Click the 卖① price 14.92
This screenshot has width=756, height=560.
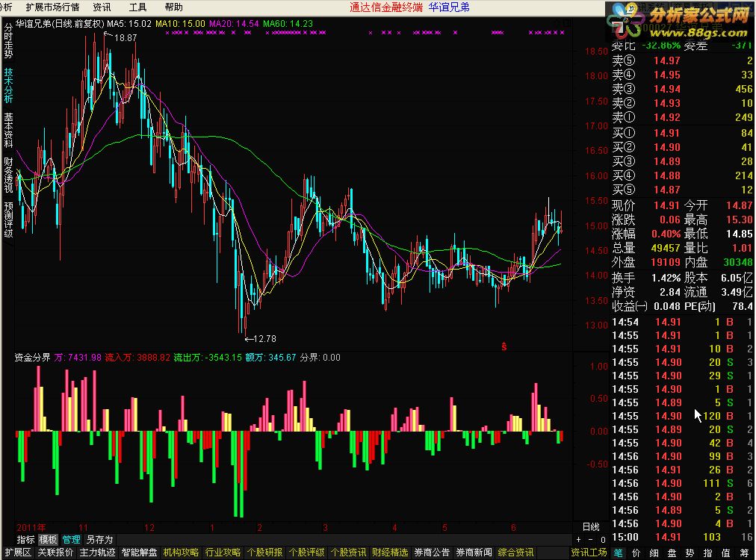pyautogui.click(x=667, y=117)
